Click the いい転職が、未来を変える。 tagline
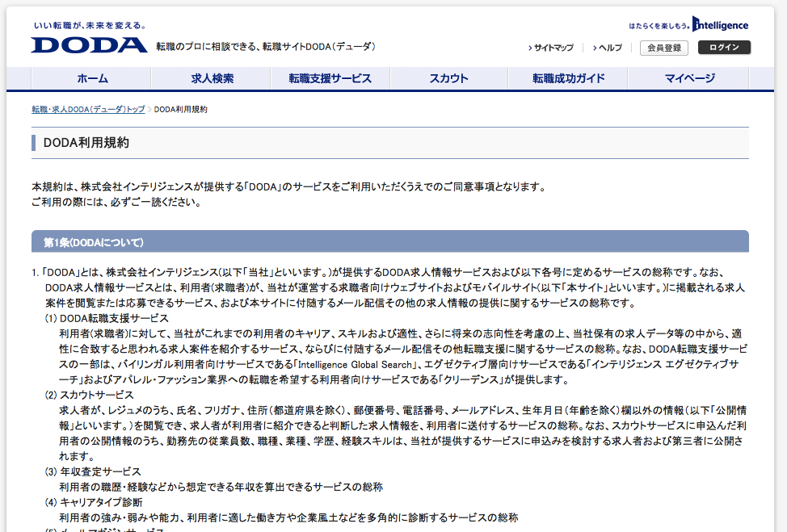The width and height of the screenshot is (787, 532). coord(90,25)
